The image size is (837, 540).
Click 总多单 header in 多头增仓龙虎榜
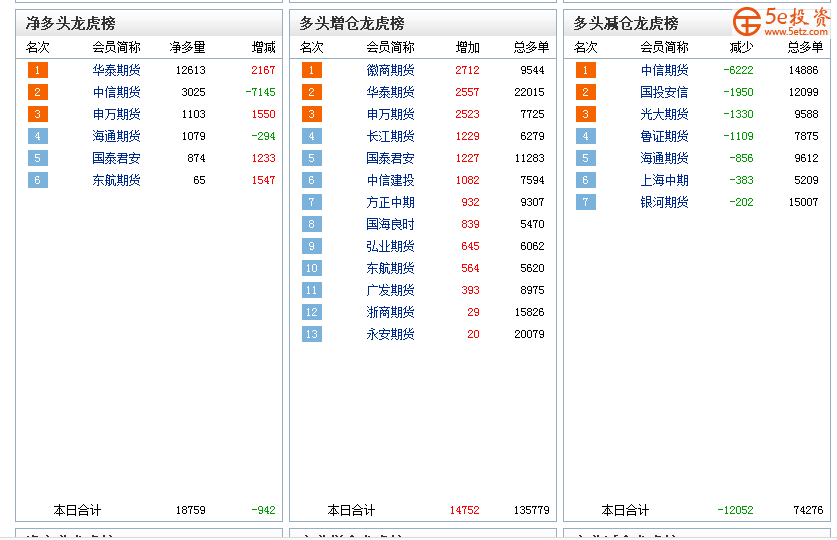click(532, 47)
